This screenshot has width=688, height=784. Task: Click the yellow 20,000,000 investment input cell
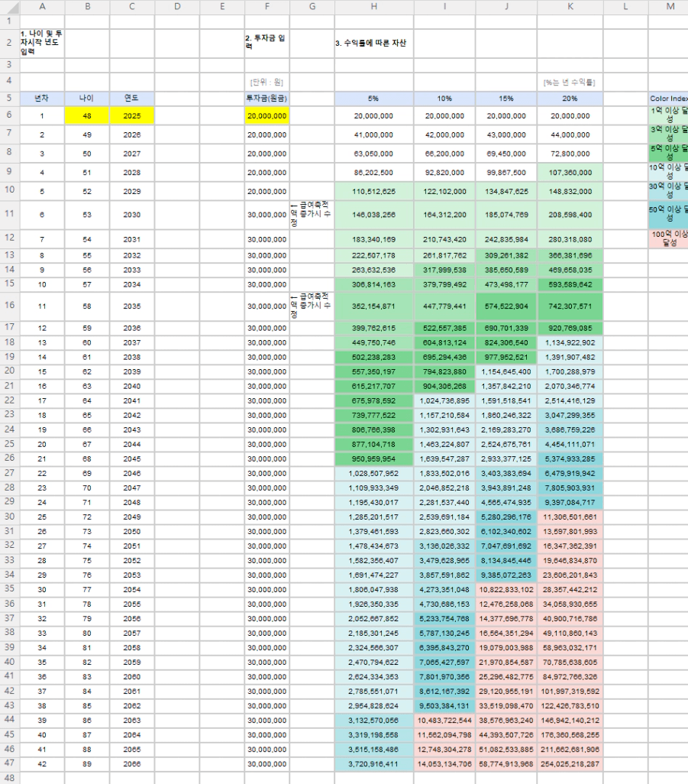(267, 116)
